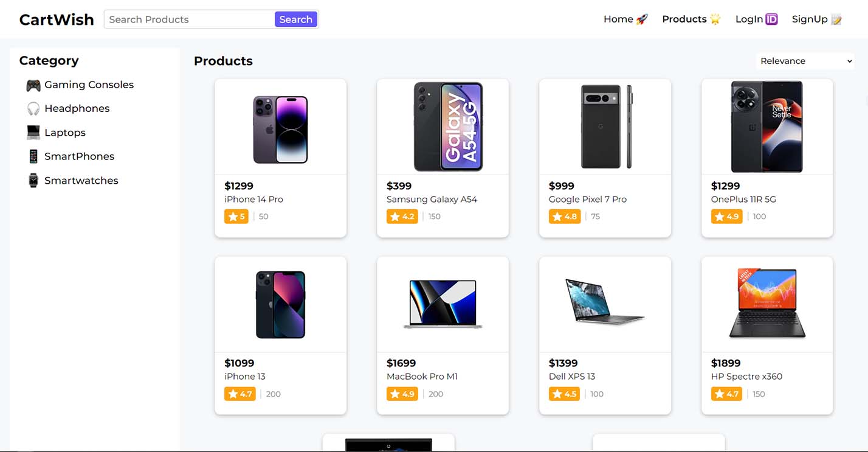Select the Samsung Galaxy A54 product image

tap(448, 127)
